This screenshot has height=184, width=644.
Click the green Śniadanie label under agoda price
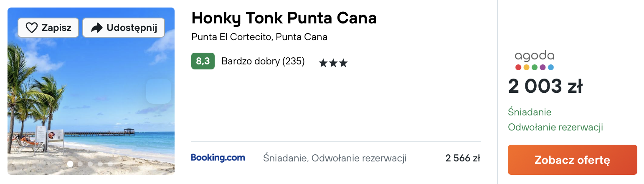pos(529,112)
